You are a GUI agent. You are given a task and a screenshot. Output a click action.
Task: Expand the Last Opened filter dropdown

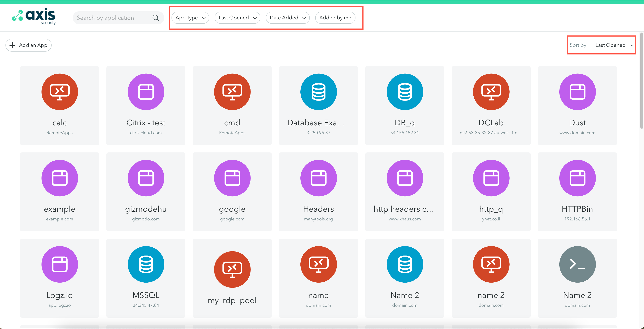point(238,18)
